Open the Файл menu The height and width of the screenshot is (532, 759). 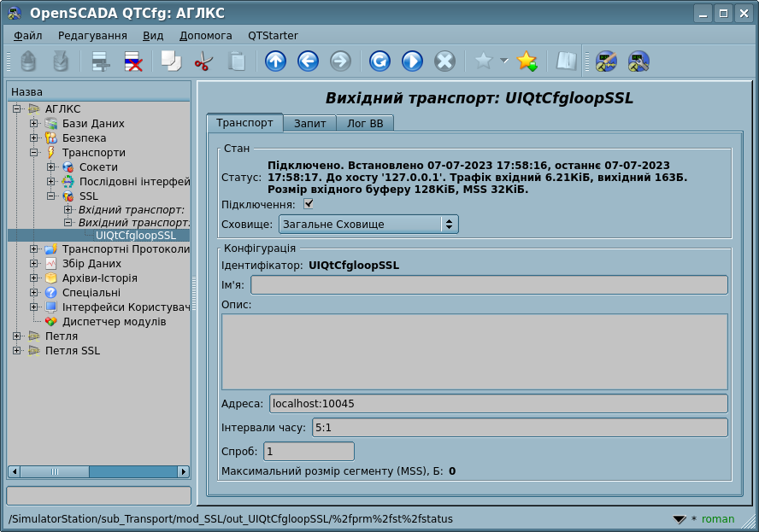(x=27, y=35)
